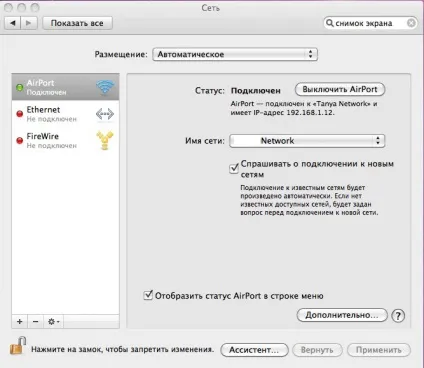The width and height of the screenshot is (424, 368).
Task: Add a service with the plus button
Action: 20,322
